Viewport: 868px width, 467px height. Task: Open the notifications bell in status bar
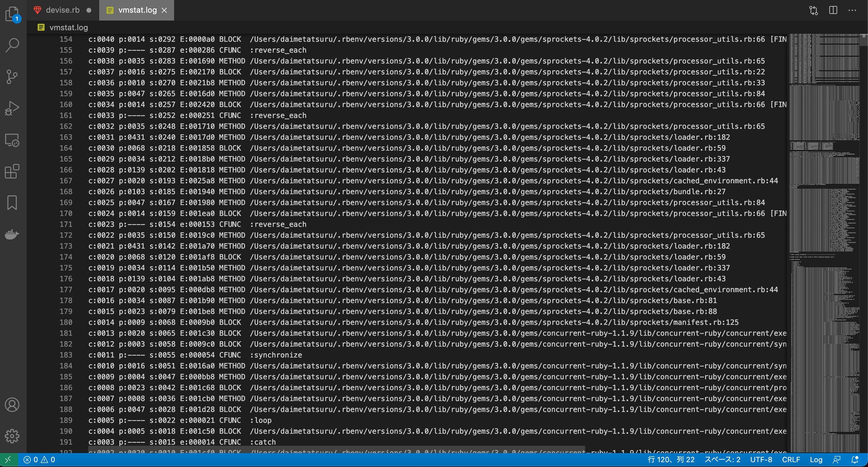(x=855, y=459)
